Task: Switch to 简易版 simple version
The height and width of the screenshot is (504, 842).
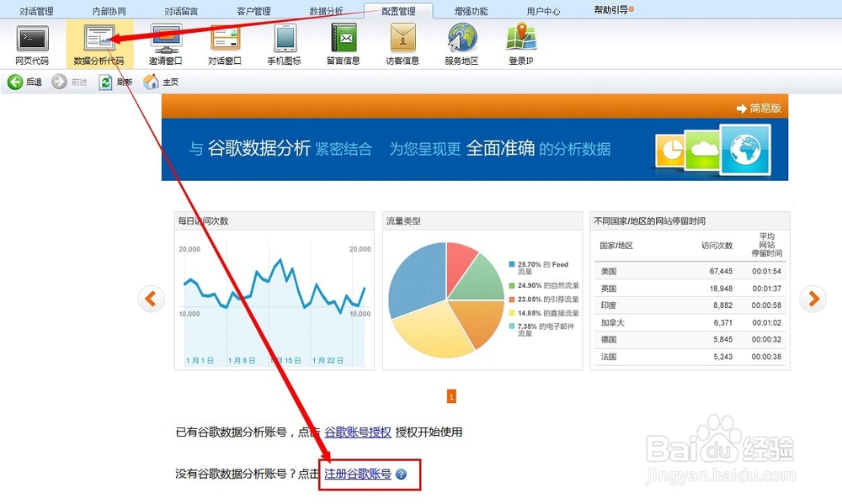Action: 759,109
